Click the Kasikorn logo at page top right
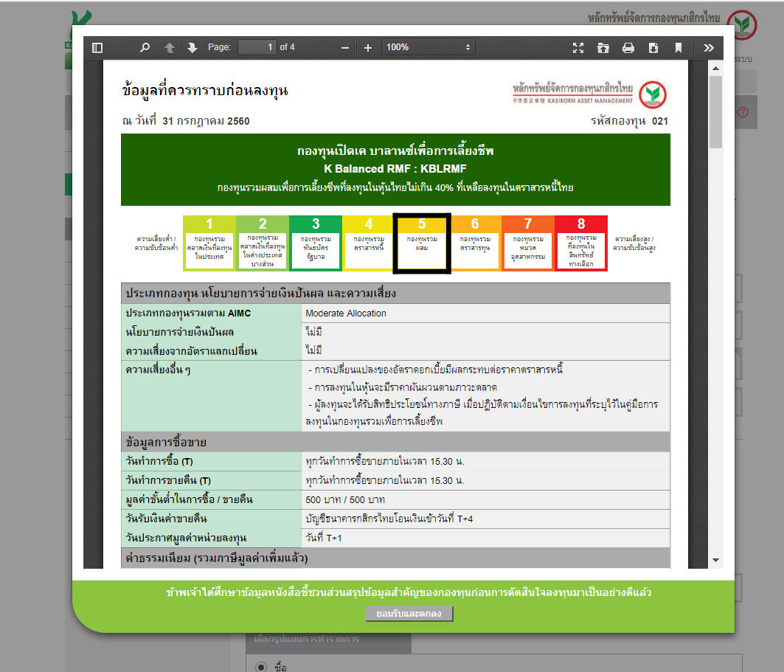784x672 pixels. click(x=742, y=24)
